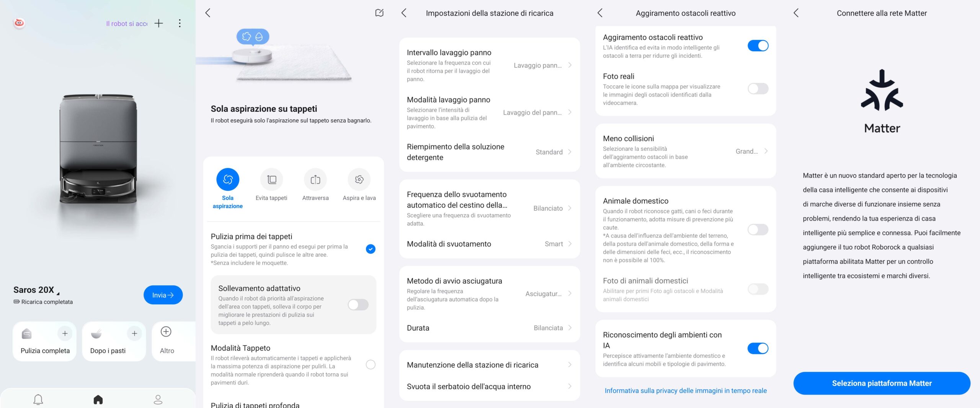Disable Aggiramento ostacoli reattivo toggle
This screenshot has width=980, height=408.
758,46
